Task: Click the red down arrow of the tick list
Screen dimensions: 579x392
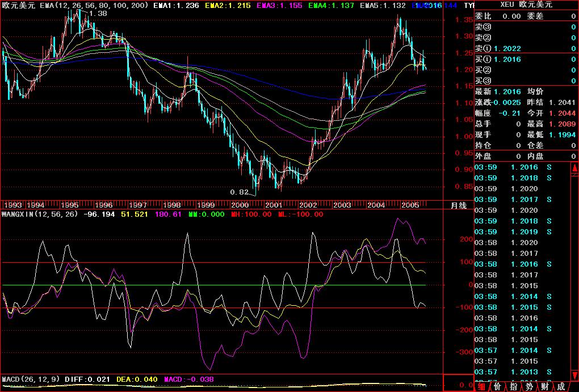Action: 575,376
